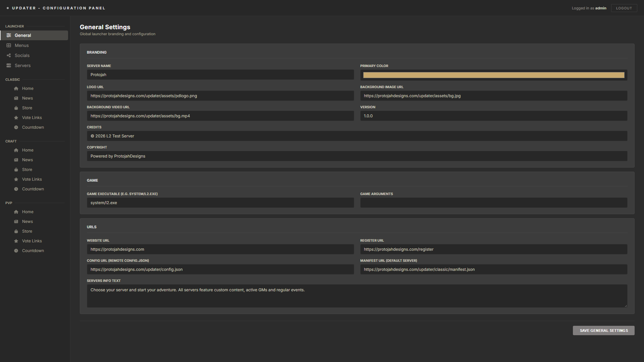Click the PvP Home house icon
Viewport: 644px width, 362px height.
16,212
